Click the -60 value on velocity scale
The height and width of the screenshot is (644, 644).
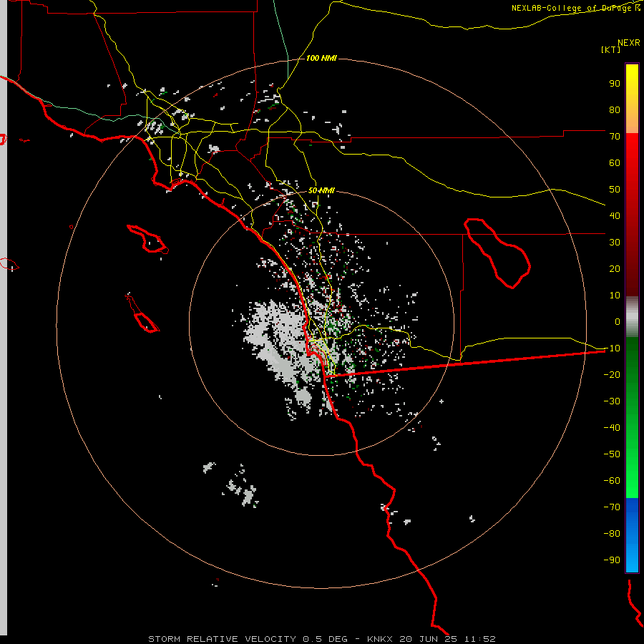coord(612,481)
